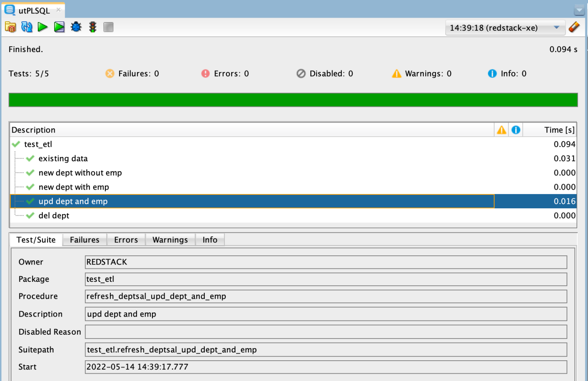Click the blue Info column header icon

pyautogui.click(x=516, y=129)
